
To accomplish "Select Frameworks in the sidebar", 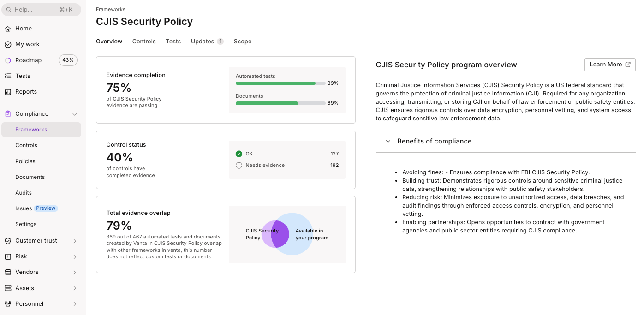I will point(42,130).
